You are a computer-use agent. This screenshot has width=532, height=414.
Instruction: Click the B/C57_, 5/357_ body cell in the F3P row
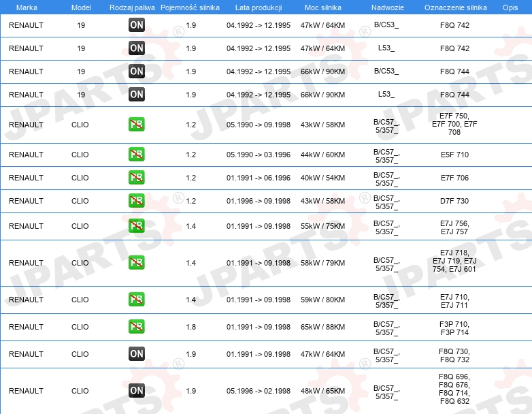pyautogui.click(x=386, y=328)
